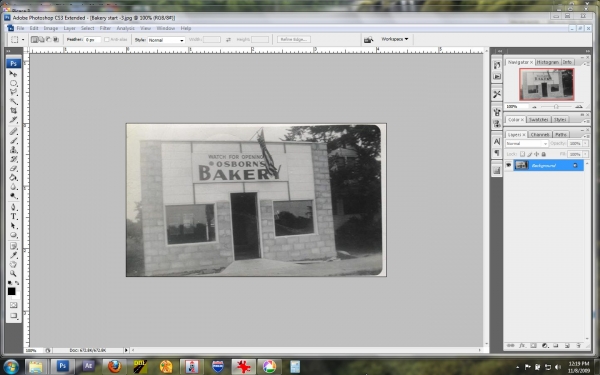Enable New selection mode in options bar
Screen dimensions: 600x375
34,39
